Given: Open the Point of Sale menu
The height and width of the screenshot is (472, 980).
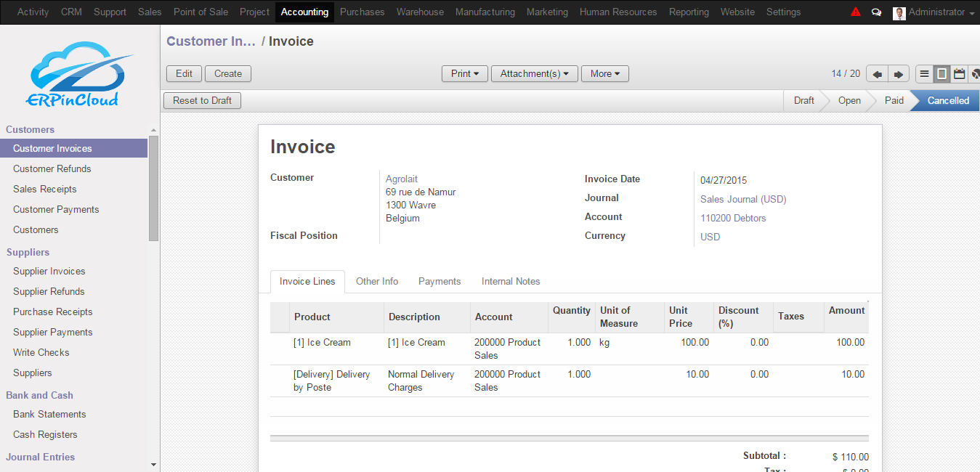Looking at the screenshot, I should (x=201, y=12).
